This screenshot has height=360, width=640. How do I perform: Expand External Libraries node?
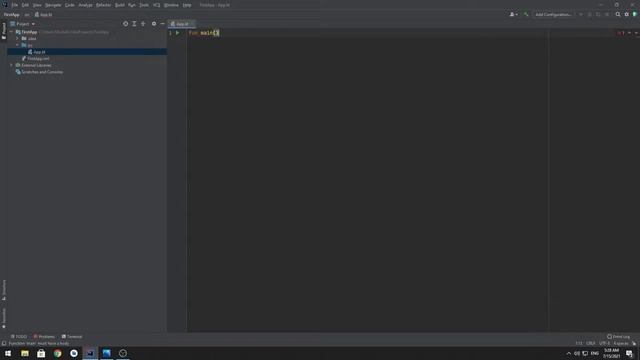tap(11, 65)
